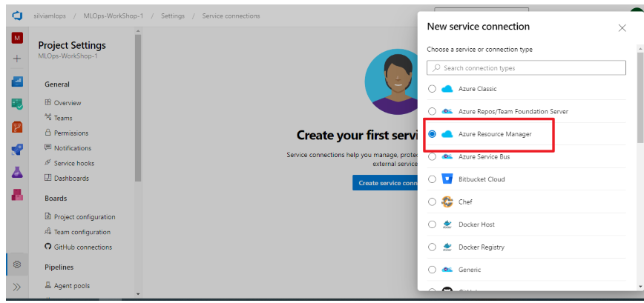Select the Azure Resource Manager radio button
Viewport: 644px width, 303px height.
(432, 134)
